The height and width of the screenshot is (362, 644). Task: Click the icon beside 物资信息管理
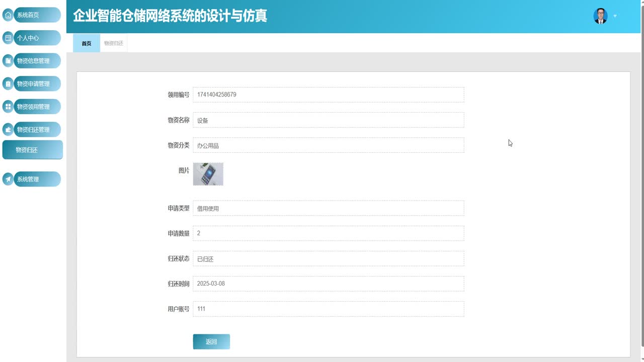click(x=8, y=61)
